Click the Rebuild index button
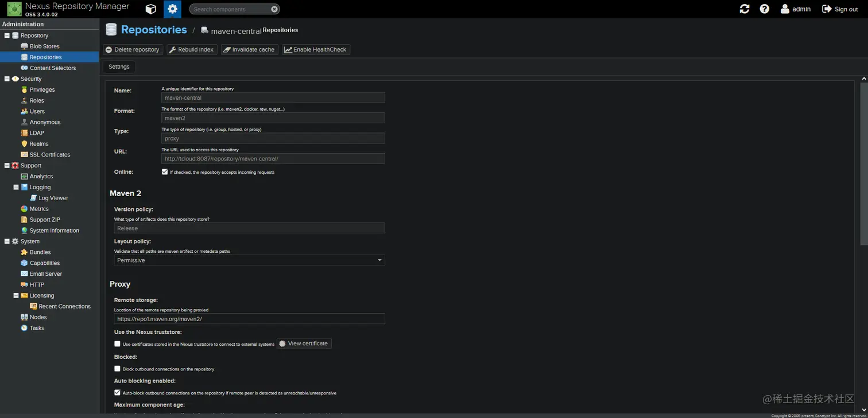Screen dimensions: 868x418 pos(191,50)
